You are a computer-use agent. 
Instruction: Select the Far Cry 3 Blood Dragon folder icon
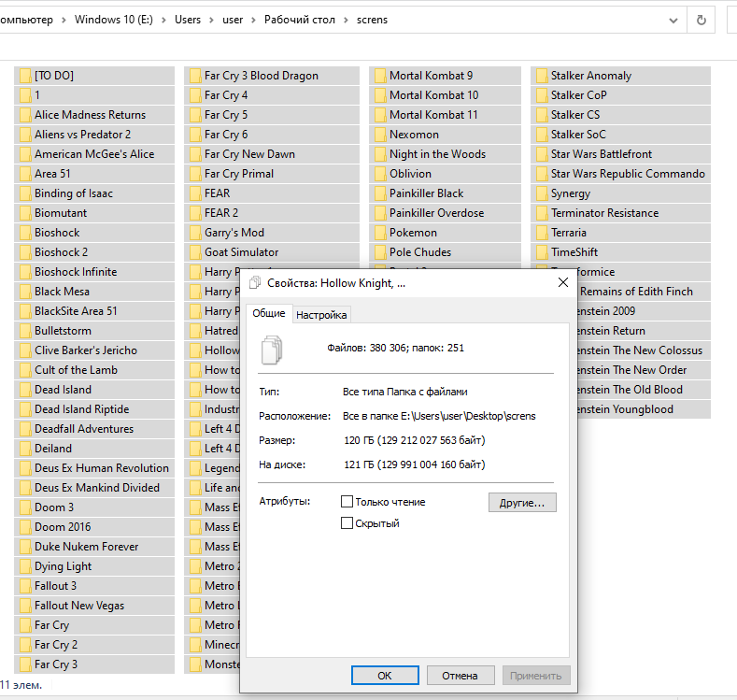(x=195, y=76)
